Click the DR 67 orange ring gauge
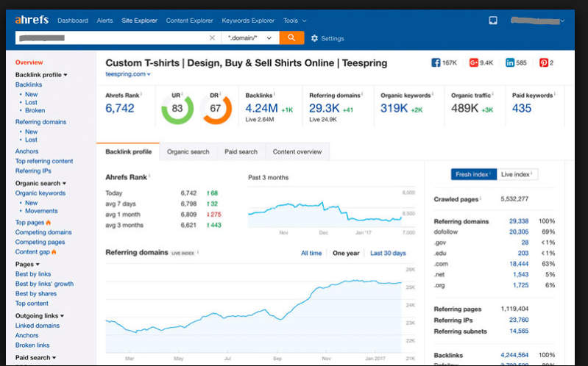The width and height of the screenshot is (588, 366). tap(216, 109)
